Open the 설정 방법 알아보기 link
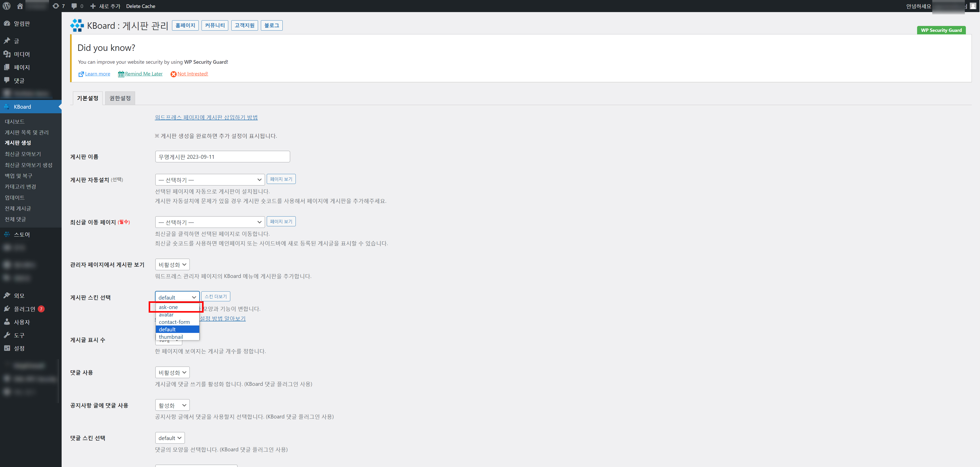This screenshot has width=980, height=467. pyautogui.click(x=223, y=319)
